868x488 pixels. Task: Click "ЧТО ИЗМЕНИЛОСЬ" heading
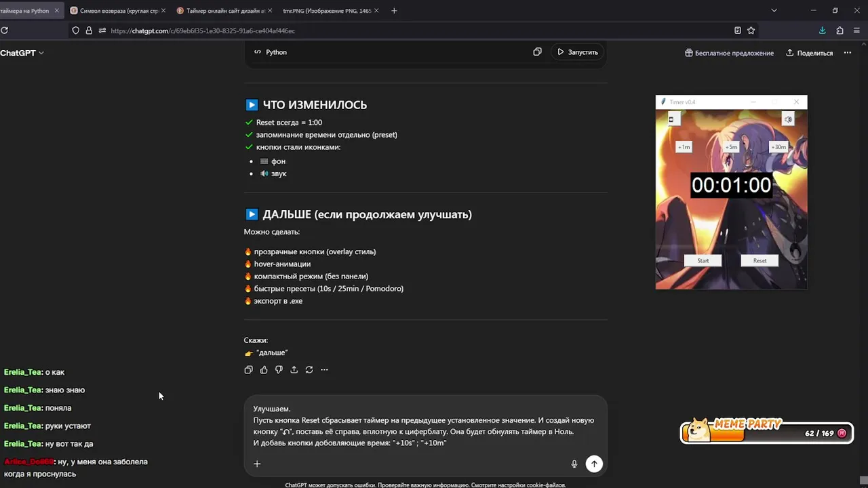pos(315,105)
